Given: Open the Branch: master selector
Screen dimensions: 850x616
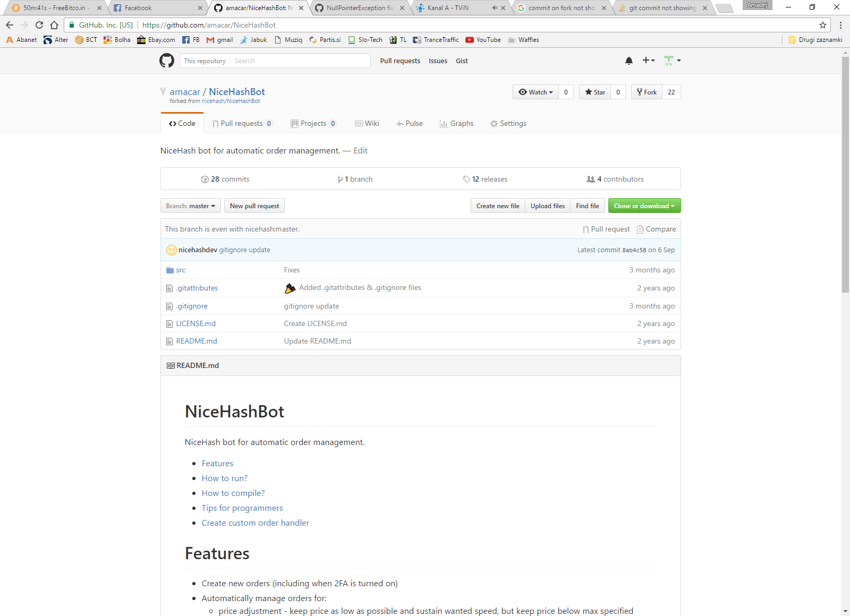Looking at the screenshot, I should pyautogui.click(x=191, y=206).
